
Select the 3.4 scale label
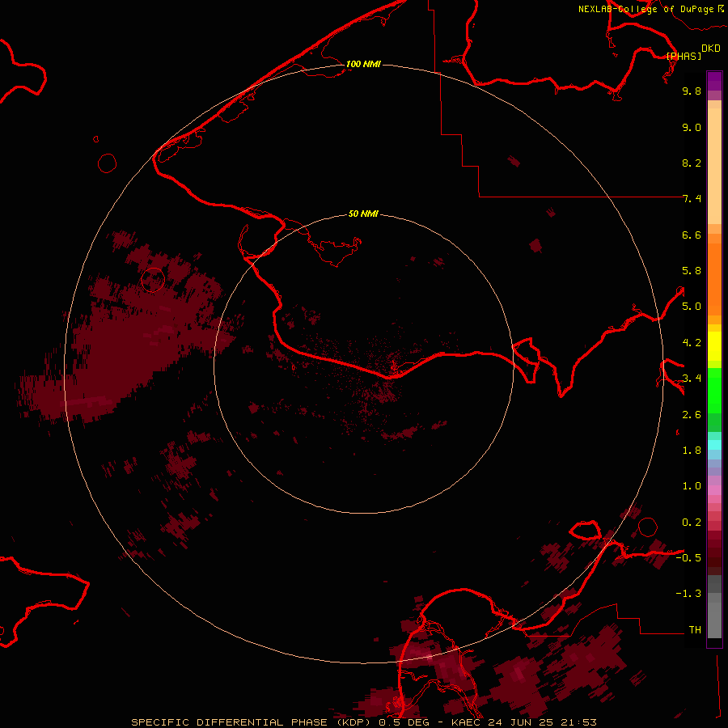[692, 379]
